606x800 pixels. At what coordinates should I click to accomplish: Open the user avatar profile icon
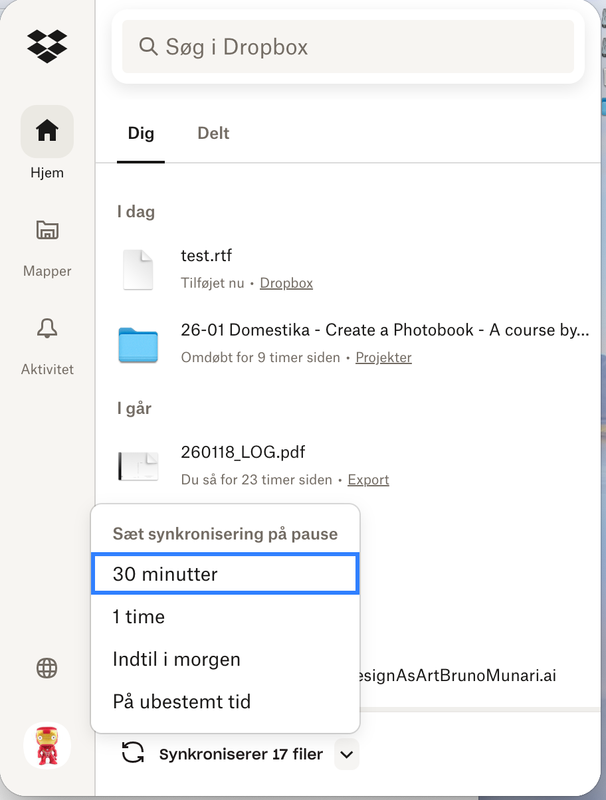pos(47,746)
